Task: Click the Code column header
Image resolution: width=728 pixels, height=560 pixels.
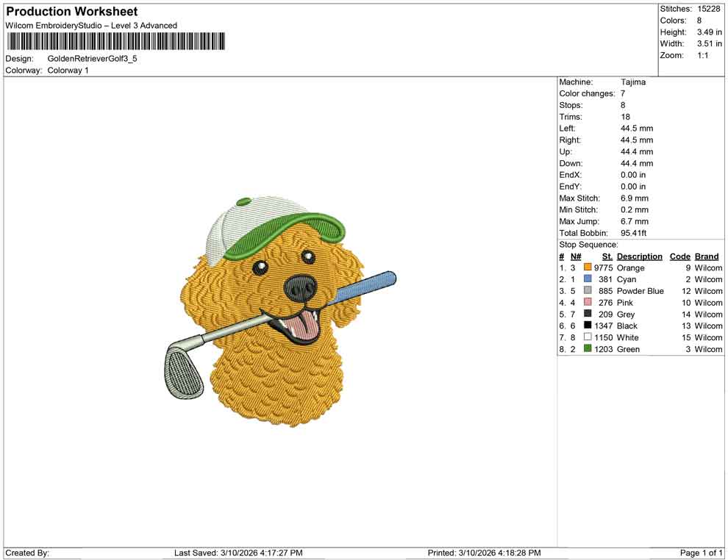Action: tap(680, 256)
